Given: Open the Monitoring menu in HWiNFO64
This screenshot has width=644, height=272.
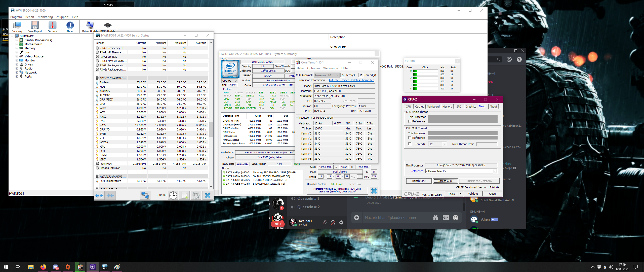Looking at the screenshot, I should point(45,17).
